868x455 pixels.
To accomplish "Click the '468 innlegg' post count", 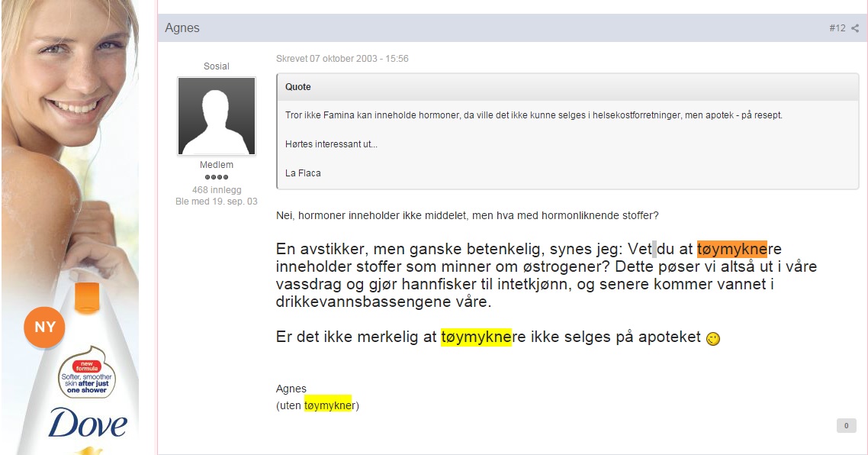I will 217,189.
